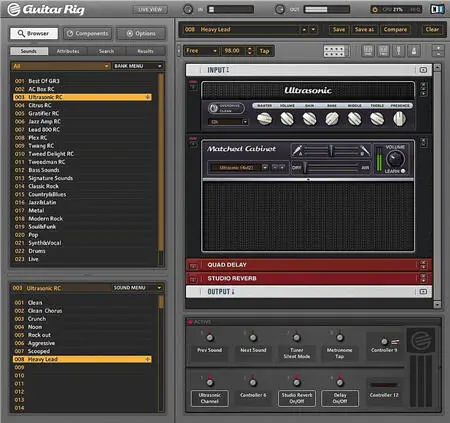Toggle the Quad Delay on/off button
Screen dimensions: 450x423
[193, 266]
